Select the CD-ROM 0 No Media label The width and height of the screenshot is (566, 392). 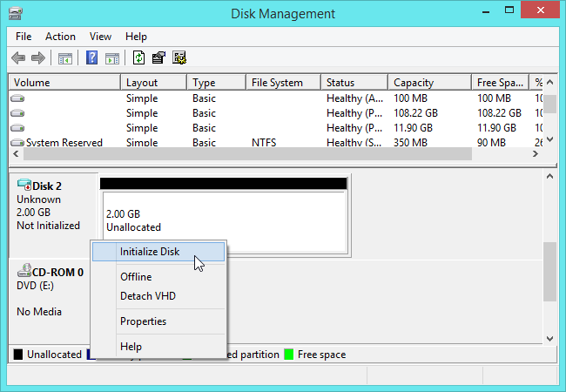tap(39, 312)
